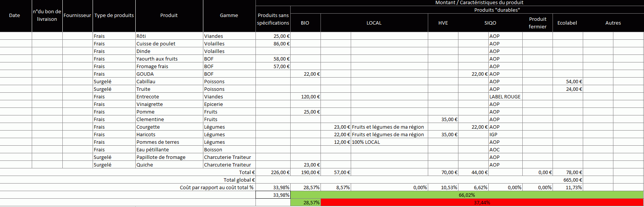Click the green 66,02% bar
This screenshot has width=644, height=207.
(467, 195)
